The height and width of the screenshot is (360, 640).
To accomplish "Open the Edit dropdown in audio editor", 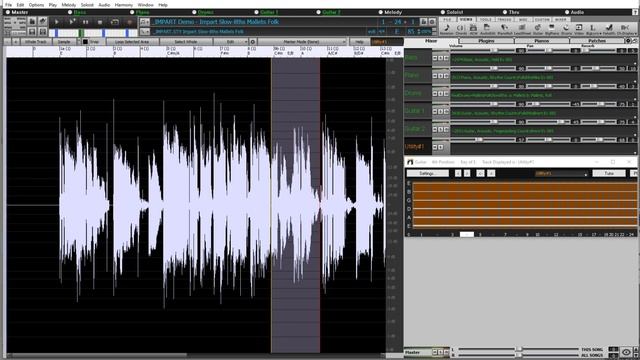I will click(x=231, y=42).
